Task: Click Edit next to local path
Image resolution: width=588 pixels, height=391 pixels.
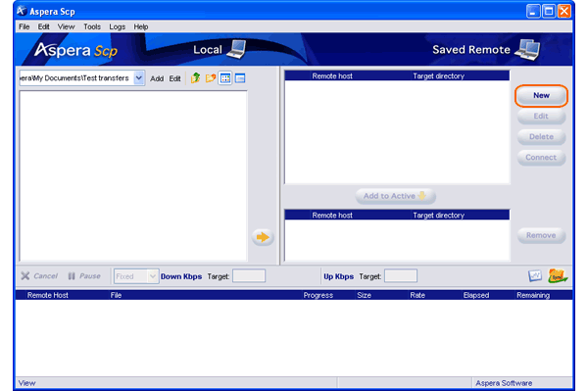Action: click(x=174, y=78)
